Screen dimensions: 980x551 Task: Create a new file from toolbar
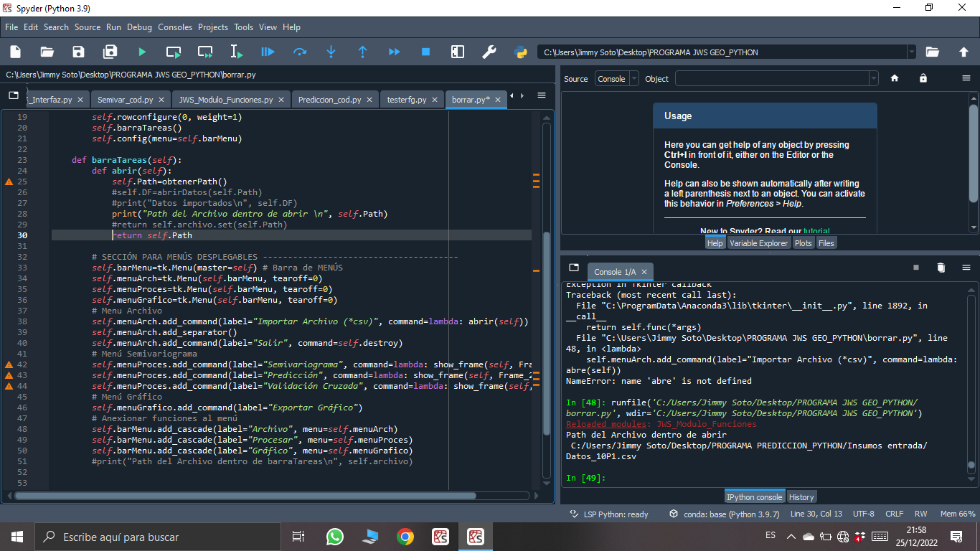pyautogui.click(x=15, y=52)
